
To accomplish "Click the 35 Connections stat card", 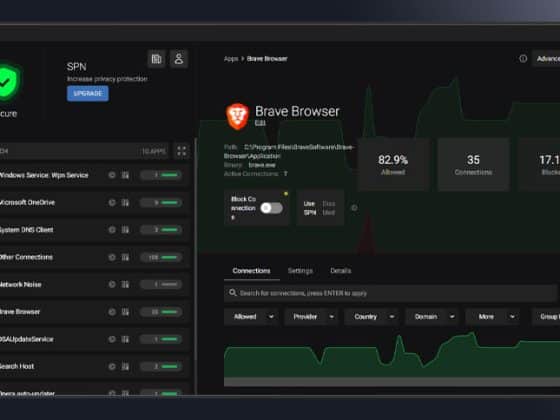I will (x=473, y=164).
